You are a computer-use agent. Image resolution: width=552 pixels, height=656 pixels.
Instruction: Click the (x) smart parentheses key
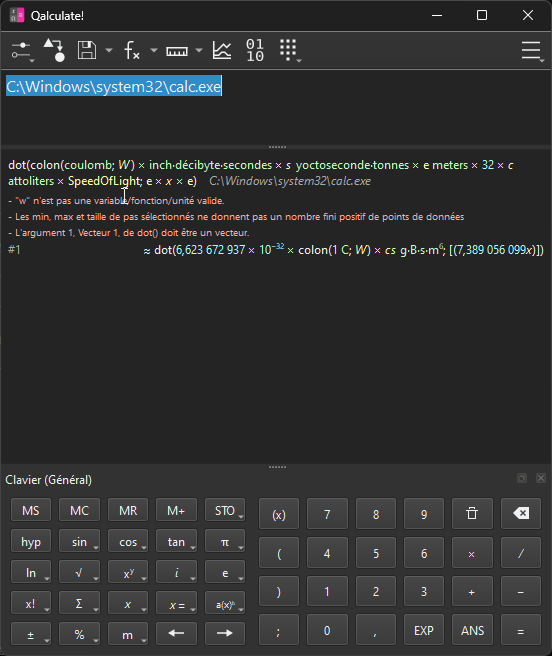click(x=279, y=514)
